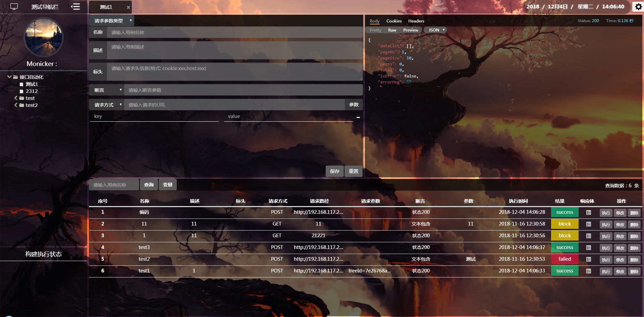View response body for row 编码

[588, 212]
